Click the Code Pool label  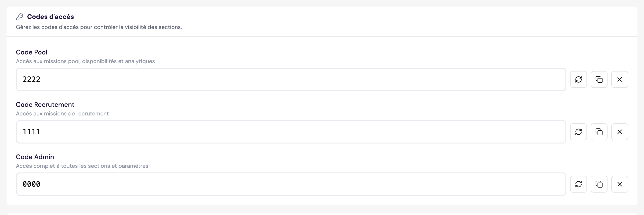(32, 52)
